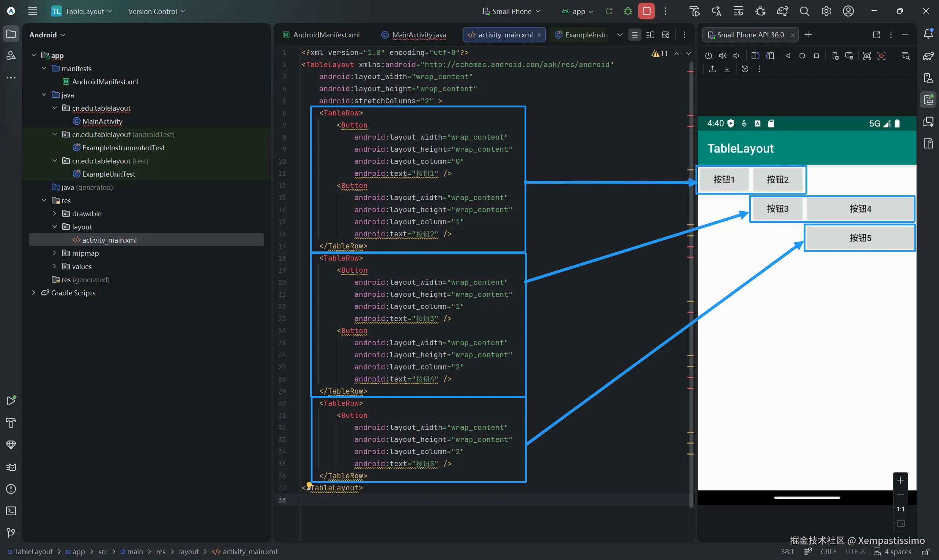Switch editor to Split view mode
The width and height of the screenshot is (939, 560).
pyautogui.click(x=650, y=35)
